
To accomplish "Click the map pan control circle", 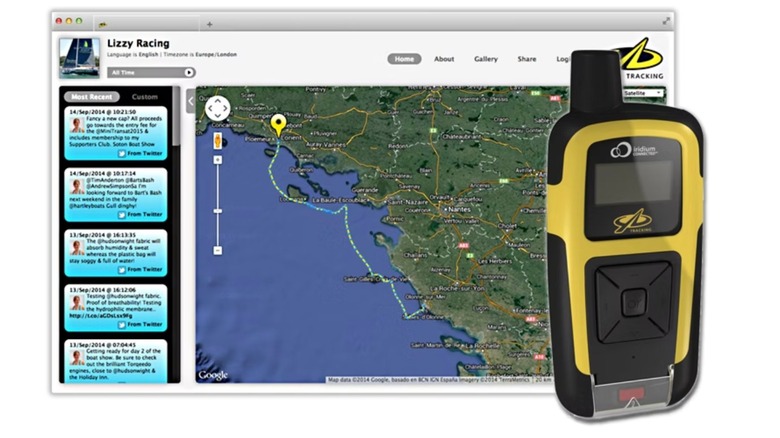I will click(217, 108).
